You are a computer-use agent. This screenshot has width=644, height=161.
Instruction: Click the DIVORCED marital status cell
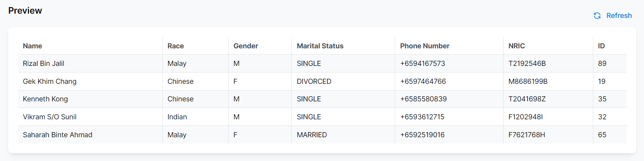pyautogui.click(x=314, y=81)
